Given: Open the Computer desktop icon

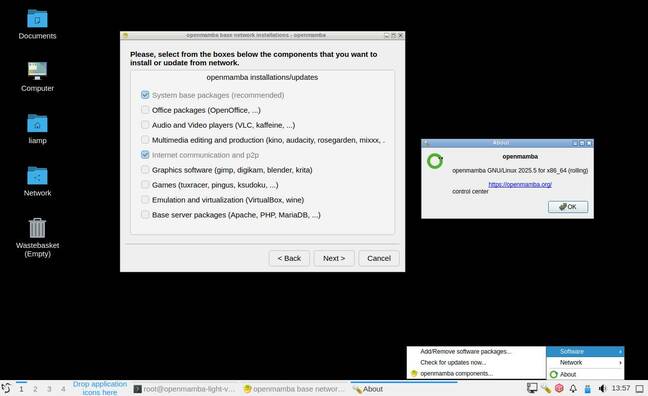Looking at the screenshot, I should 37,71.
